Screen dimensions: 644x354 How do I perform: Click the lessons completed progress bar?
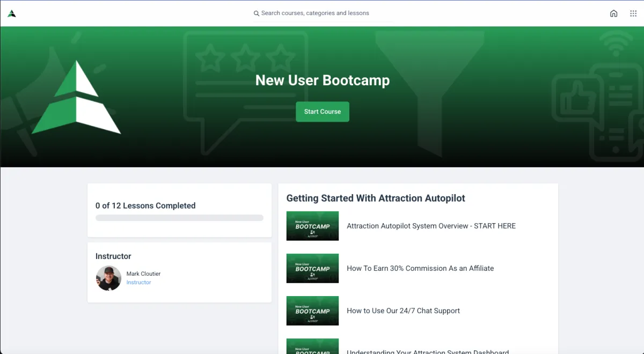179,218
